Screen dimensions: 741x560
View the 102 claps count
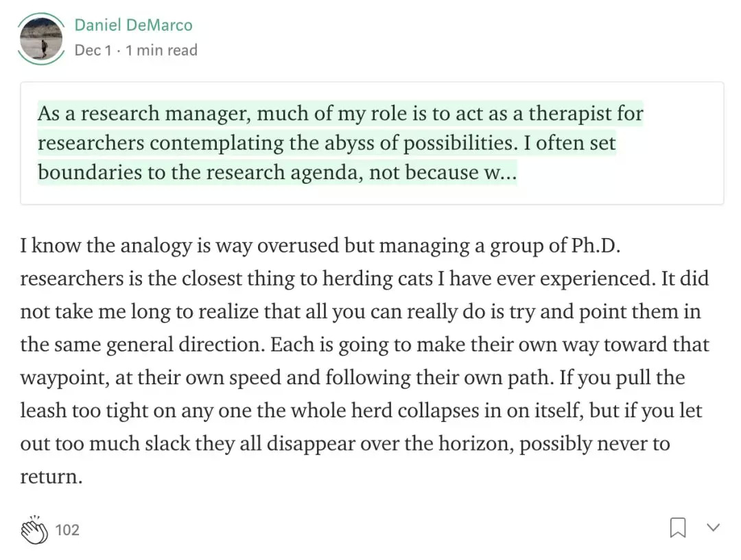(x=67, y=530)
